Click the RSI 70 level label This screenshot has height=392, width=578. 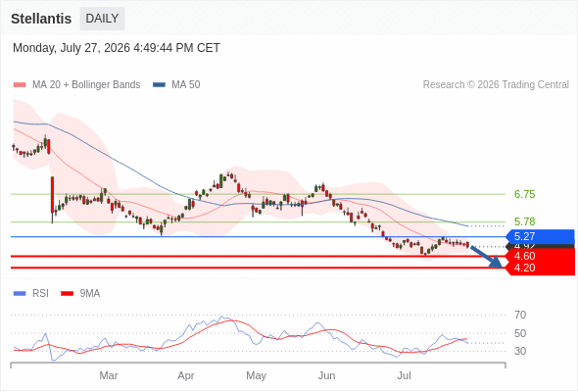point(520,315)
